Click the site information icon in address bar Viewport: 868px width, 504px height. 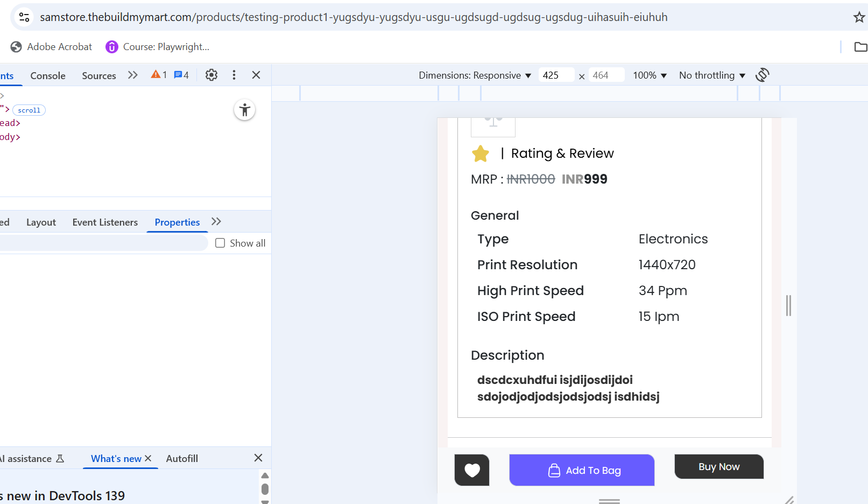click(x=24, y=17)
